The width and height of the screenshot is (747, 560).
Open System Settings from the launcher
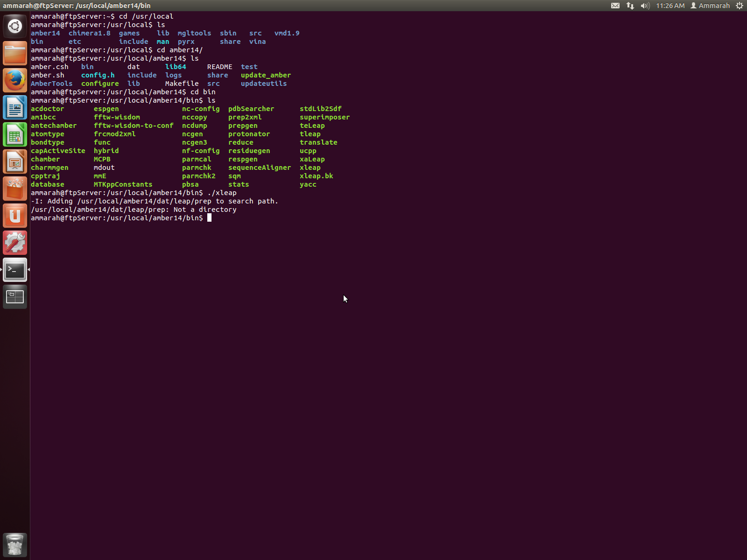15,243
